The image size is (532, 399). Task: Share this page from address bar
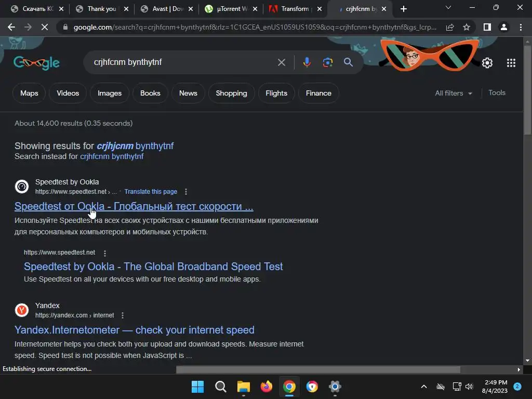point(450,27)
